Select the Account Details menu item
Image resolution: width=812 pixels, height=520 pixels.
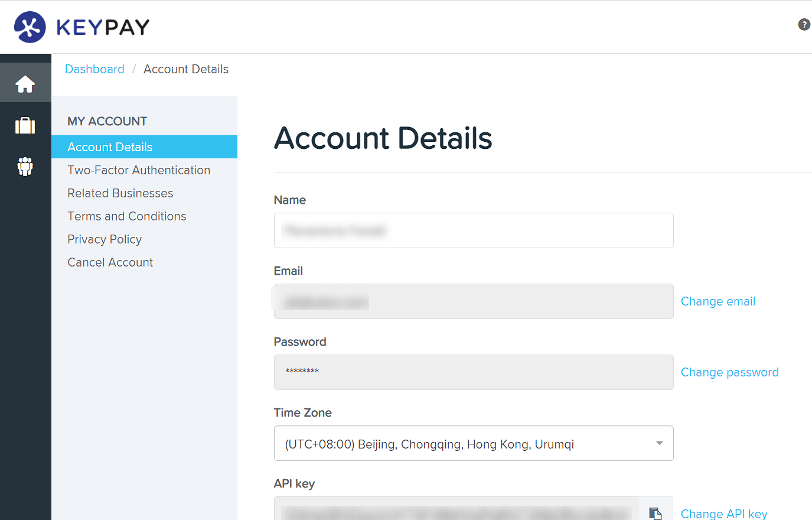[x=110, y=147]
